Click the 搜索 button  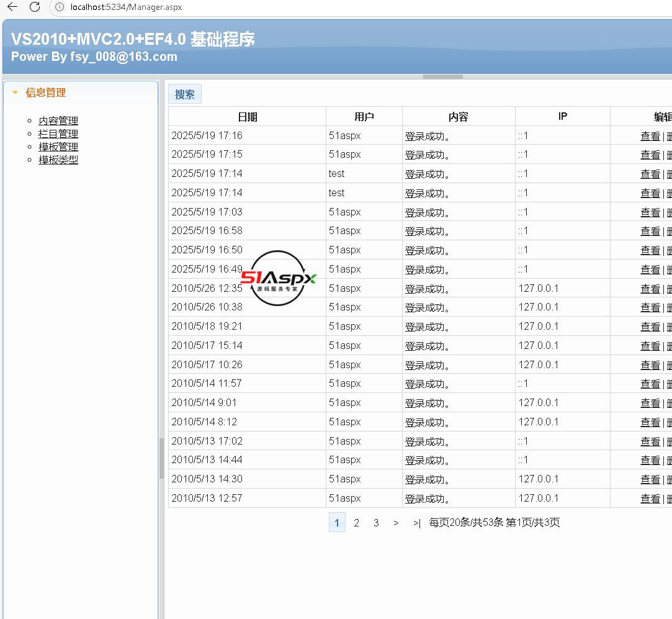pyautogui.click(x=185, y=94)
